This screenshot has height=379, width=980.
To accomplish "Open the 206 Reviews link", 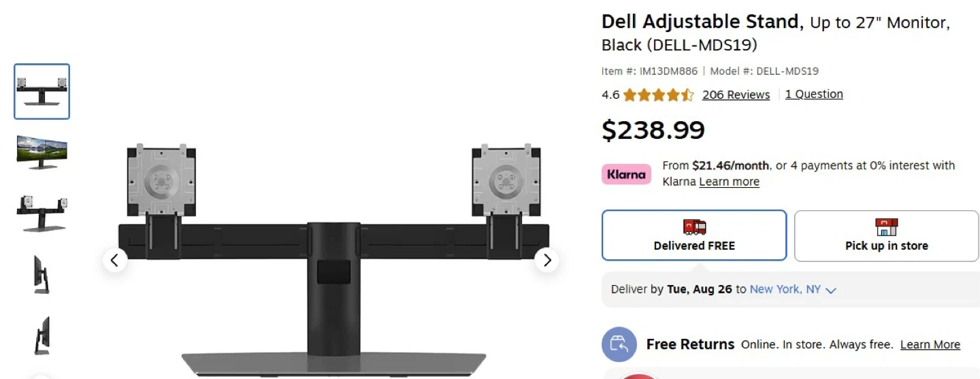I will 736,95.
